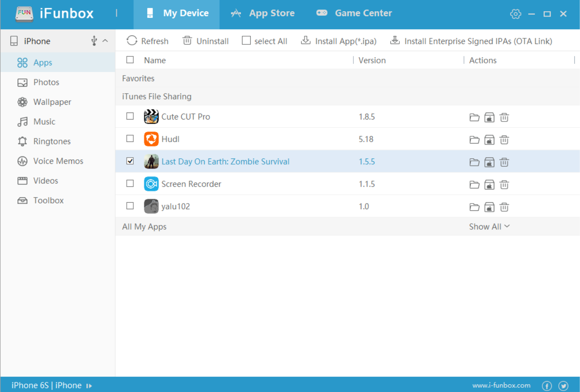Open Screen Recorder file folder
The width and height of the screenshot is (580, 392).
coord(474,185)
